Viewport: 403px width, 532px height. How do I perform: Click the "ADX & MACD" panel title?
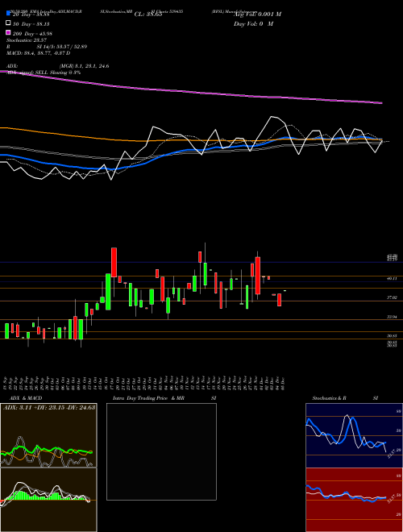point(26,398)
